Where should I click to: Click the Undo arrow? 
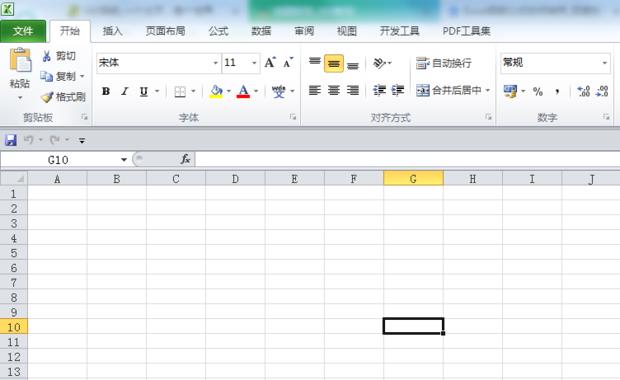[29, 140]
